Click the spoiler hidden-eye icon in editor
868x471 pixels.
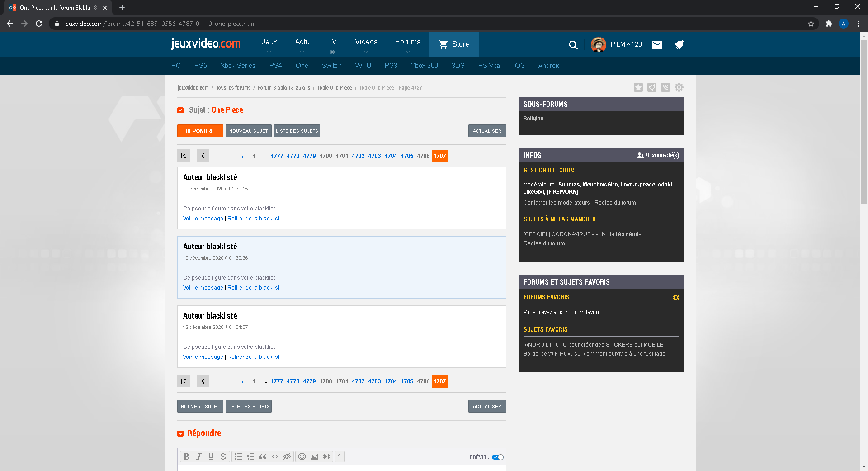coord(287,457)
